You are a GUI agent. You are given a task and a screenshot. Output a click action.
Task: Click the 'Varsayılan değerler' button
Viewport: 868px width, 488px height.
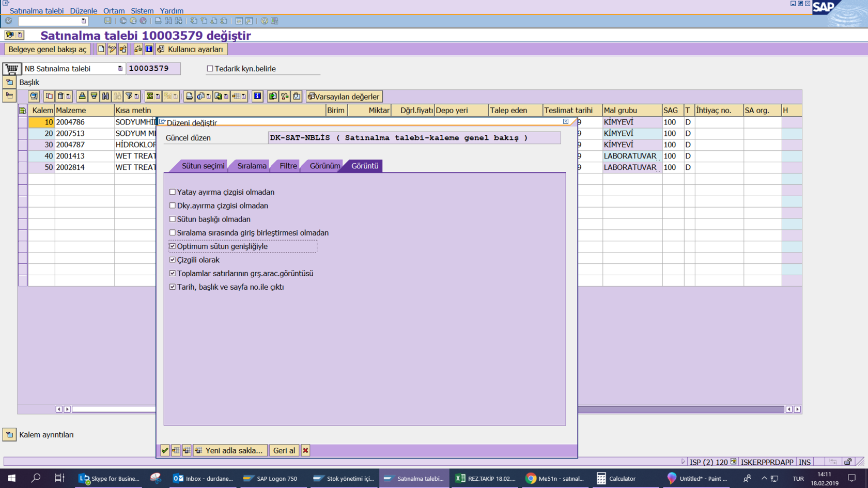tap(344, 97)
